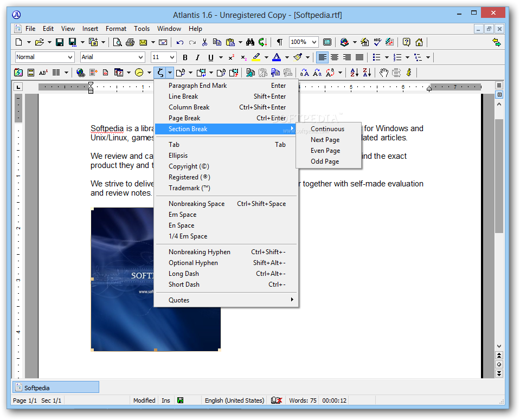
Task: Click Words: 75 counter in status bar
Action: click(303, 400)
